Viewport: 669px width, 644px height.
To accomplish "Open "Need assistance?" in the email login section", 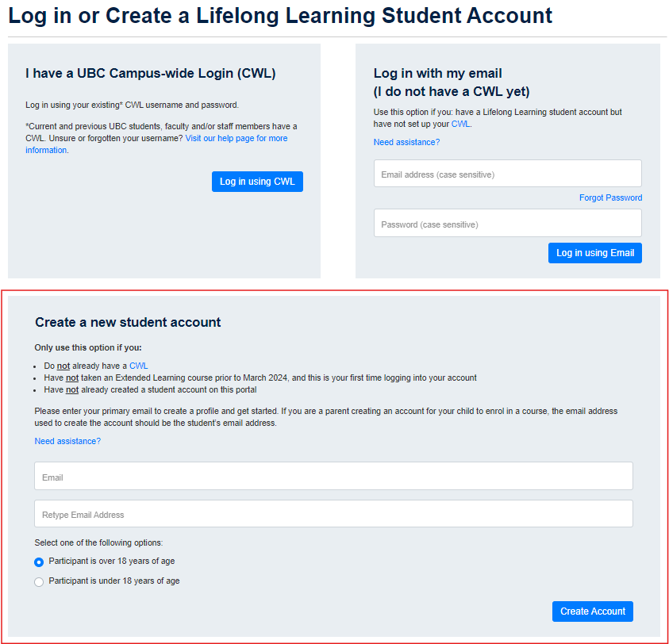I will (x=406, y=142).
